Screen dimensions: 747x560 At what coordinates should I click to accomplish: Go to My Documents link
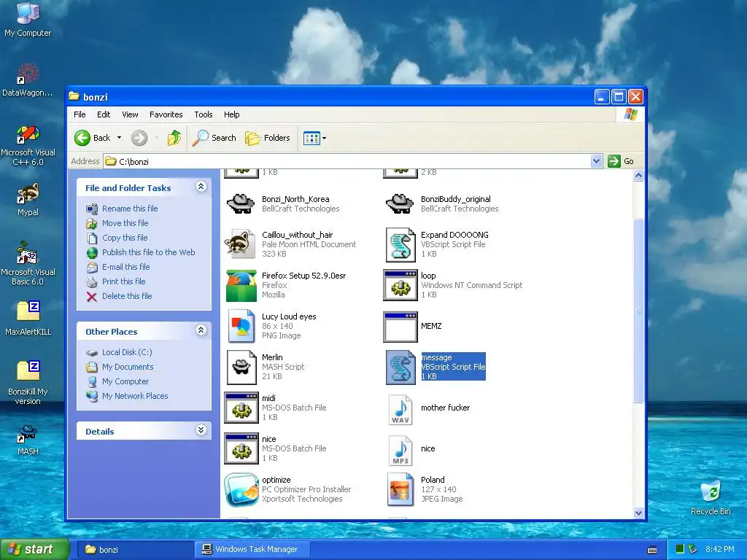[x=128, y=367]
